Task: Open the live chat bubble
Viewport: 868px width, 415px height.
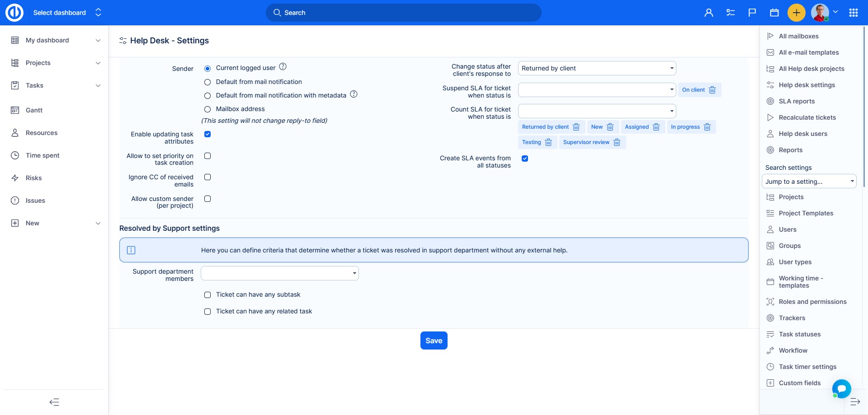Action: tap(841, 388)
